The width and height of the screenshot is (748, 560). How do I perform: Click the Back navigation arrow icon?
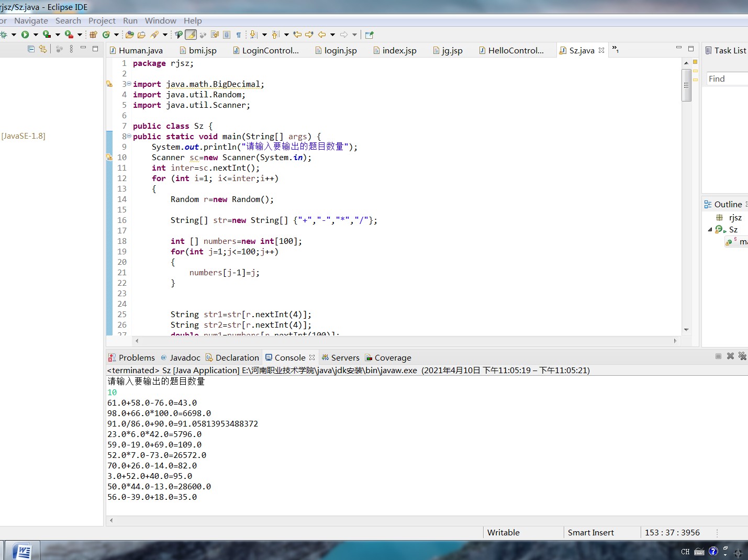pos(322,35)
